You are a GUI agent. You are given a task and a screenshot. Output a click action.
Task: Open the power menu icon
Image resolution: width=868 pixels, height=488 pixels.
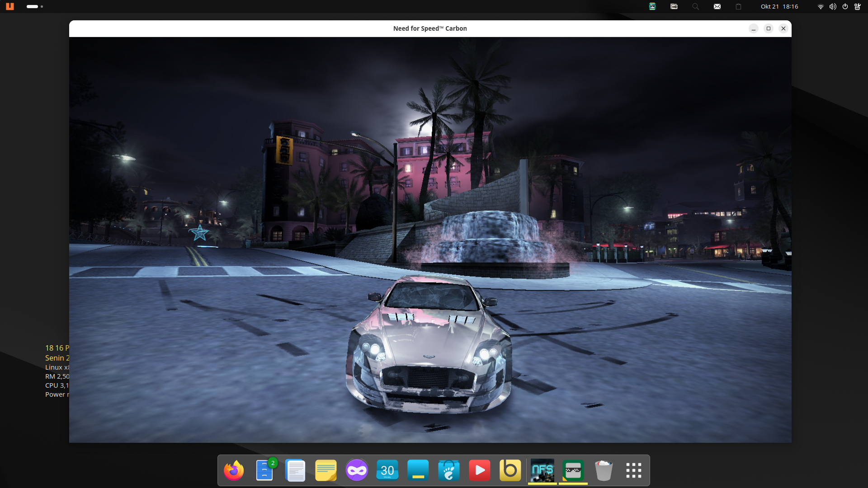[x=845, y=6]
